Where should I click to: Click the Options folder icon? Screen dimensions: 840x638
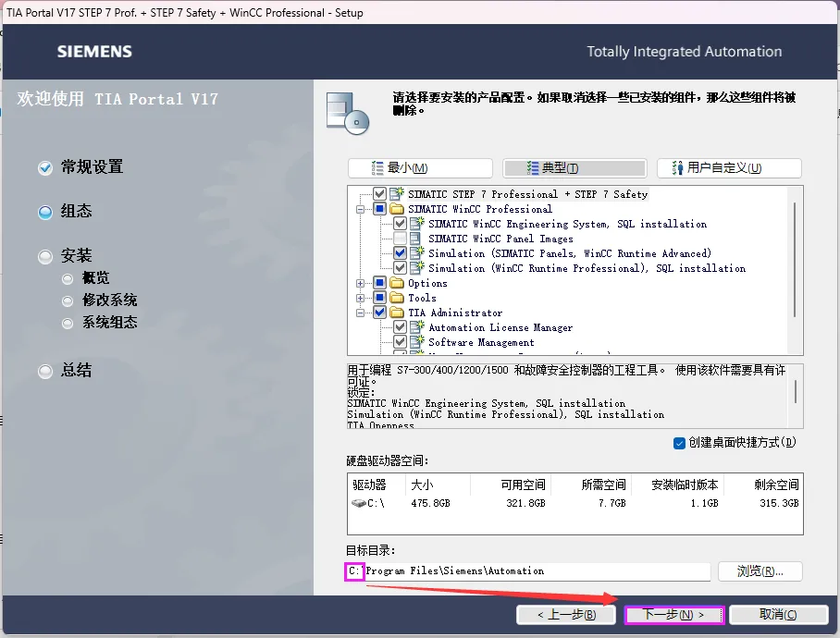(397, 283)
